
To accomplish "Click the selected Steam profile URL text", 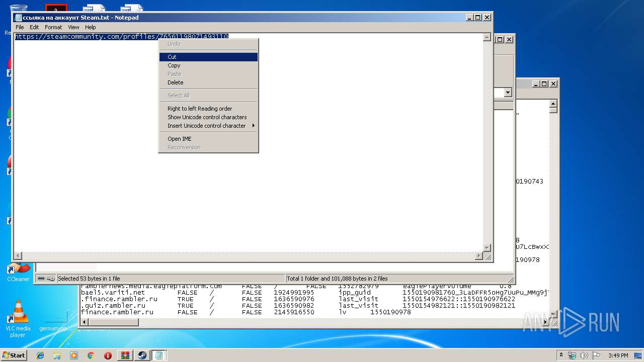I will [122, 37].
